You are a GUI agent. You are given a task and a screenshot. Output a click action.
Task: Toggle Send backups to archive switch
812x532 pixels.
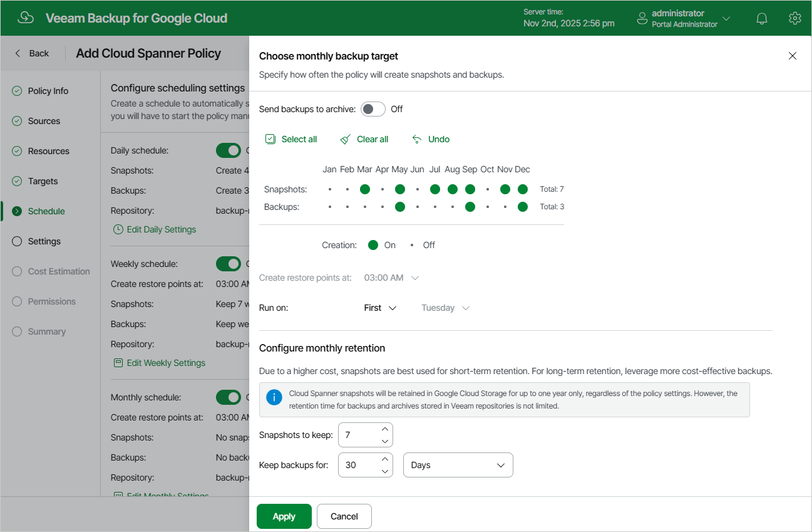tap(373, 109)
